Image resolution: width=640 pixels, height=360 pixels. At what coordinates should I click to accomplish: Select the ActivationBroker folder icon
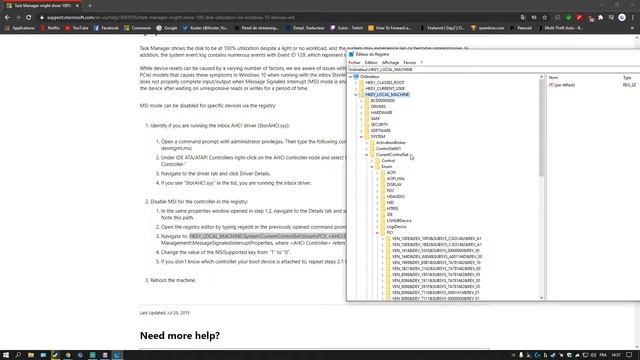[x=372, y=143]
